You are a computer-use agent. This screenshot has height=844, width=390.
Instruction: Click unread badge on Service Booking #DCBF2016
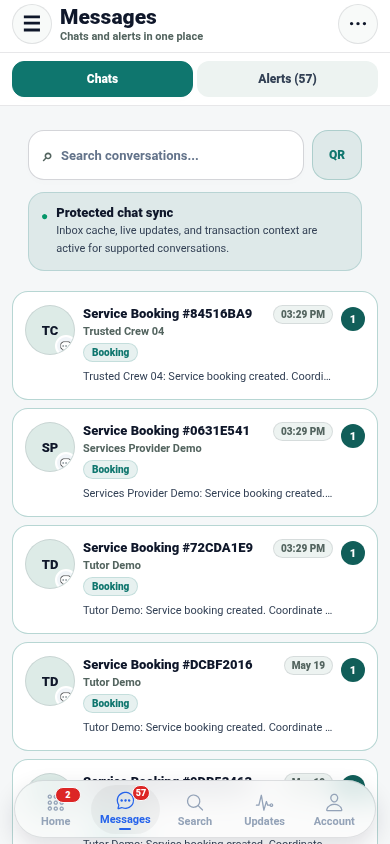pos(353,670)
